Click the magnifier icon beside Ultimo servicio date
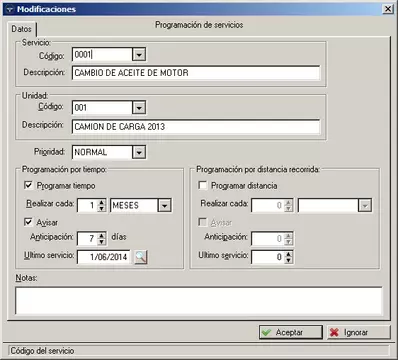Viewport: 398px width, 360px height. pyautogui.click(x=141, y=257)
